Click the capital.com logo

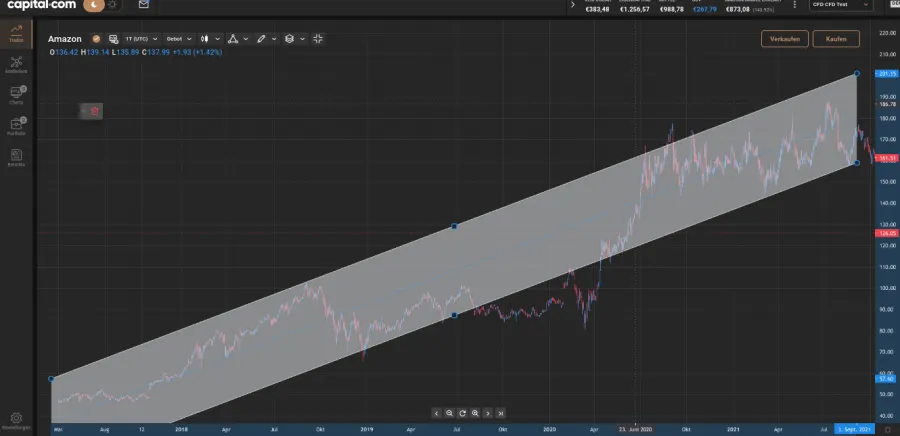click(41, 5)
